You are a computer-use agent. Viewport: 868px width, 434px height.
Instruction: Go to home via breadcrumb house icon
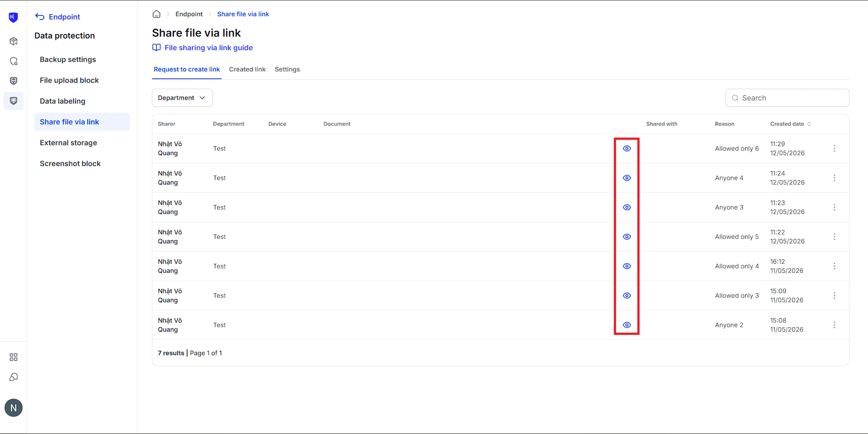coord(157,14)
